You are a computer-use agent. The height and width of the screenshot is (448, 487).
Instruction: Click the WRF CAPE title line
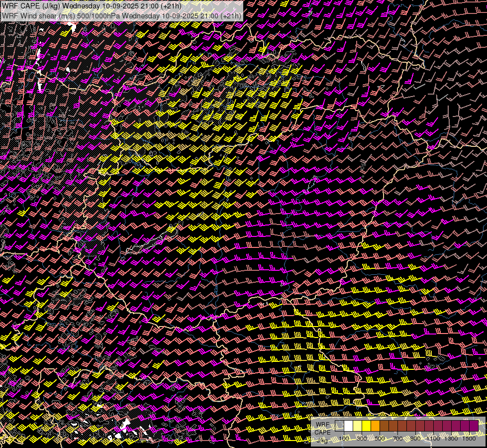click(92, 6)
